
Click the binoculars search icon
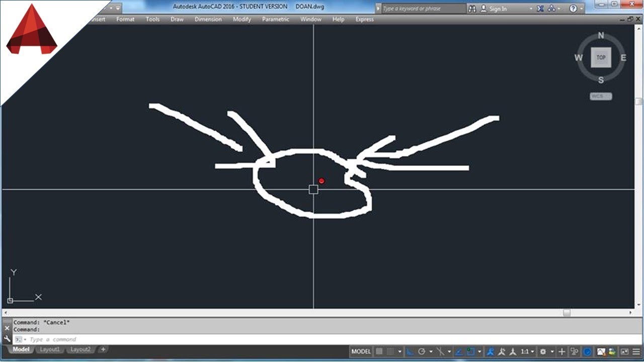(x=472, y=9)
